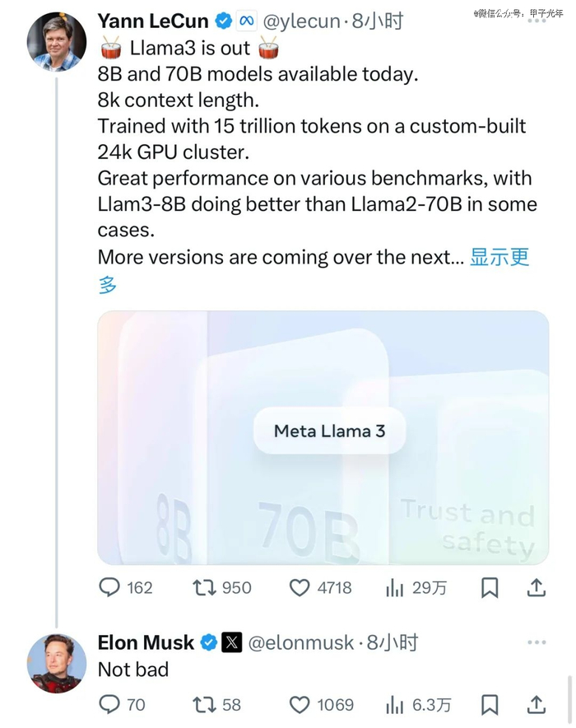The image size is (576, 728).
Task: Open the @elonmusk handle link
Action: click(x=301, y=642)
